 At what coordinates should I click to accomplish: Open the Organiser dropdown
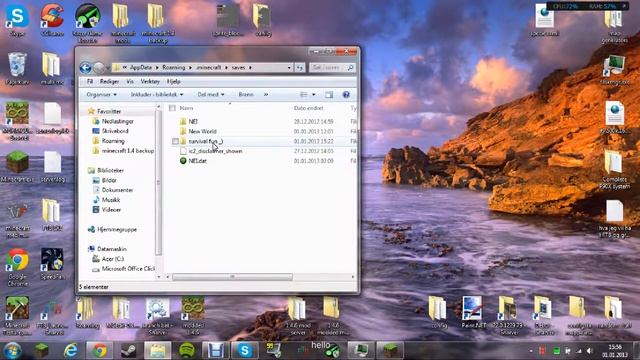click(x=101, y=95)
